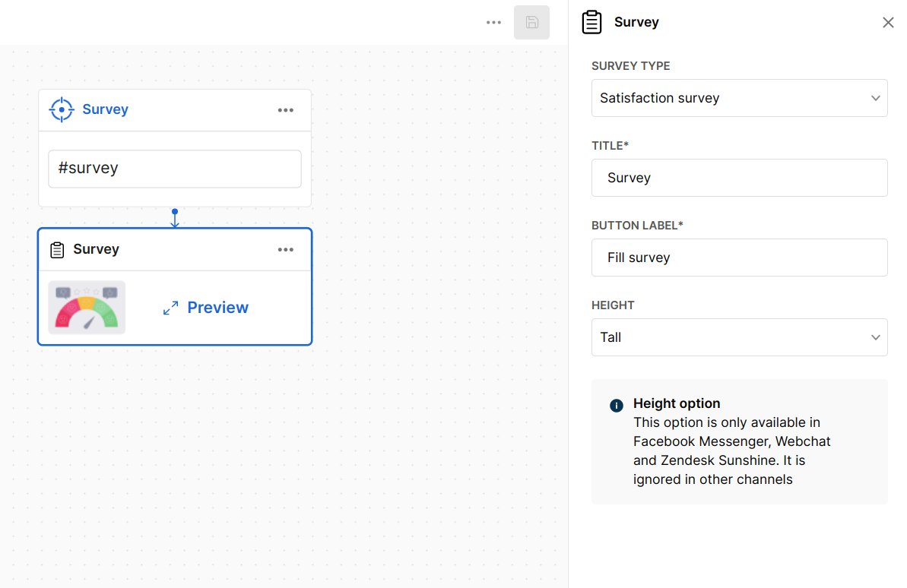Expand the Height dropdown set to Tall
Screen dimensions: 907x588
[739, 337]
